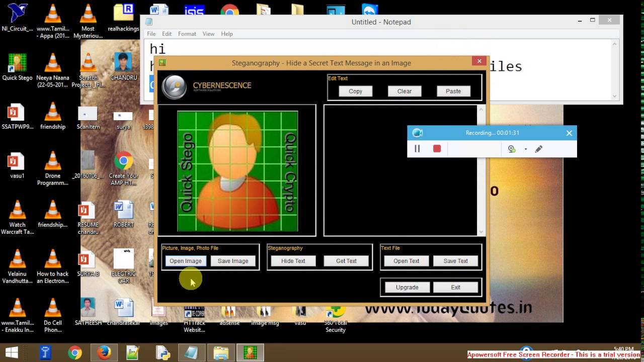Select the 360 Total Security desktop icon
Screen dimensions: 644x362
[336, 319]
